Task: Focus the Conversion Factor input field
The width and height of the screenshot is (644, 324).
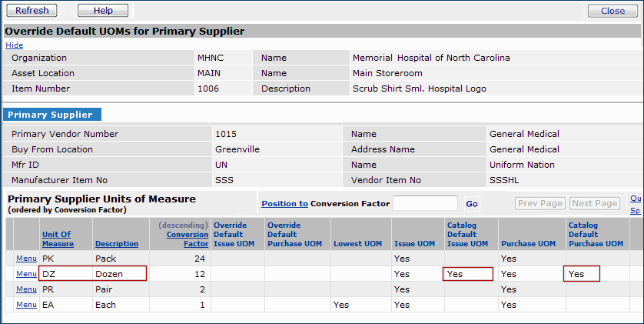Action: pos(425,203)
